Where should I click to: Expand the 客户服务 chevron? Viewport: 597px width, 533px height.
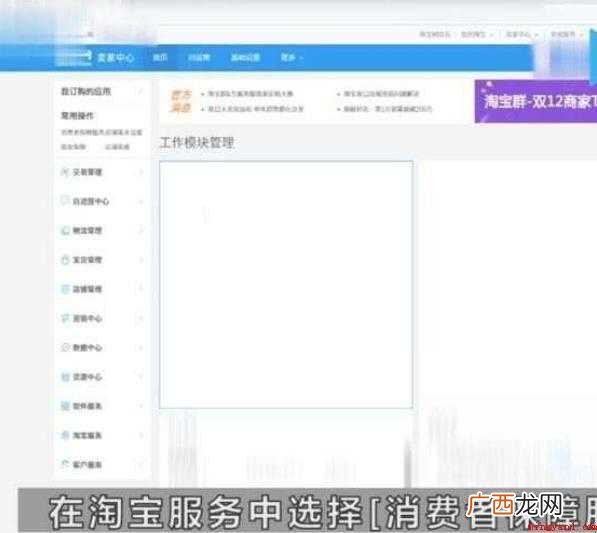141,464
